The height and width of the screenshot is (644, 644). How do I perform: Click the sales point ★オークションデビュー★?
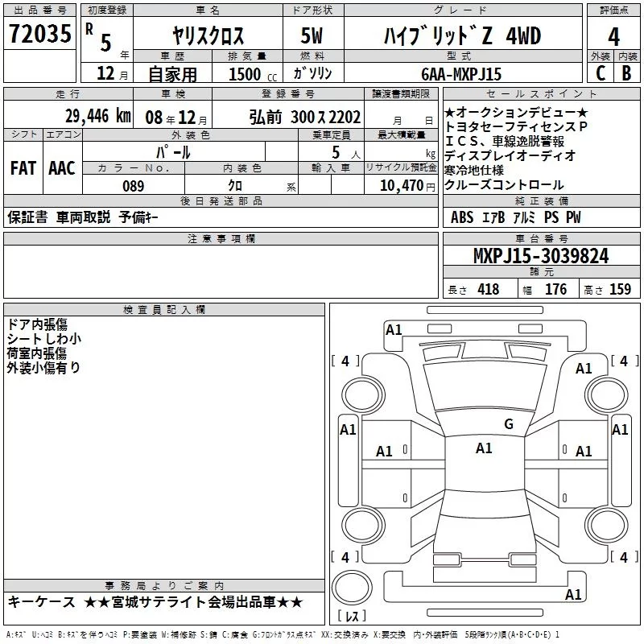click(x=516, y=112)
